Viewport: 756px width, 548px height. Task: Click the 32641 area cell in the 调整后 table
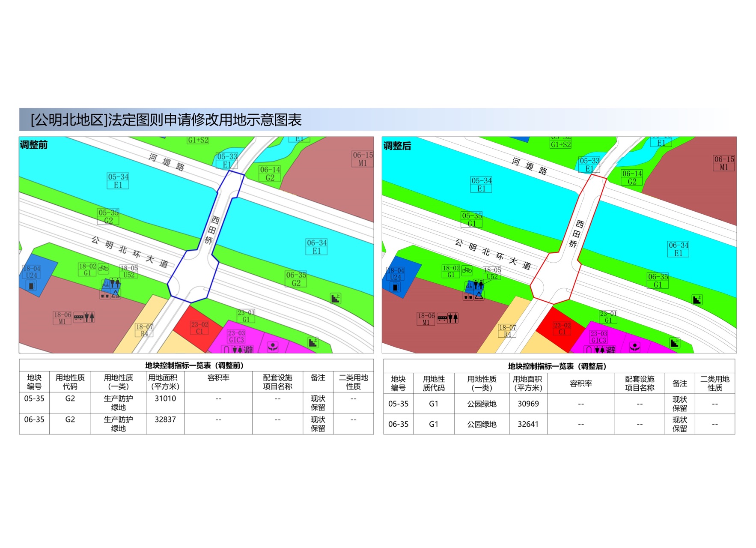(528, 424)
